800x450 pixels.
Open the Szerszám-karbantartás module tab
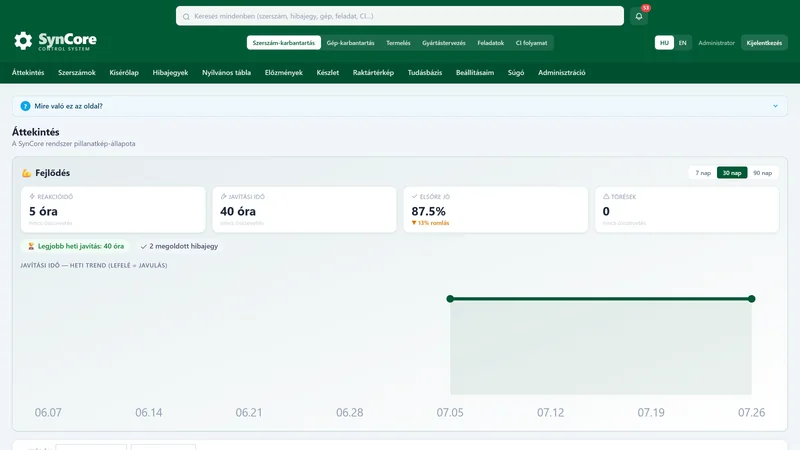coord(284,43)
